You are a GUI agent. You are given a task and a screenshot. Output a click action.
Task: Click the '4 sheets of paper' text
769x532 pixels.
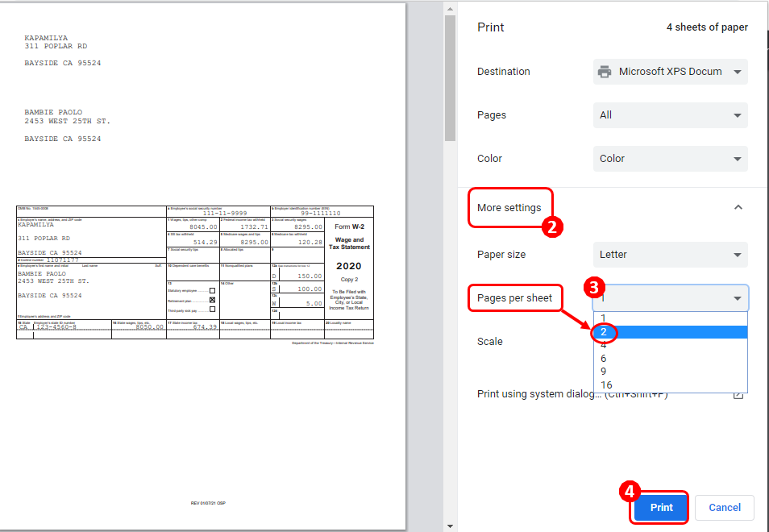click(707, 27)
